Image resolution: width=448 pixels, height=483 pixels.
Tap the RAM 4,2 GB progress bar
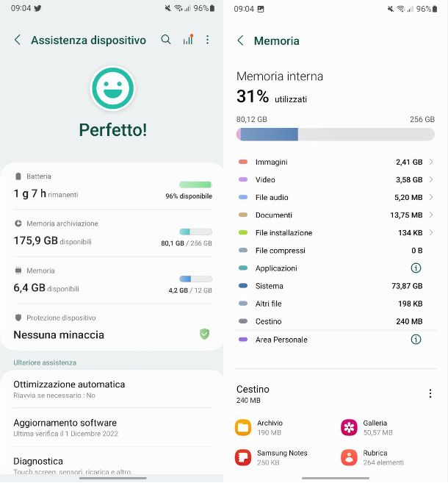(x=195, y=279)
